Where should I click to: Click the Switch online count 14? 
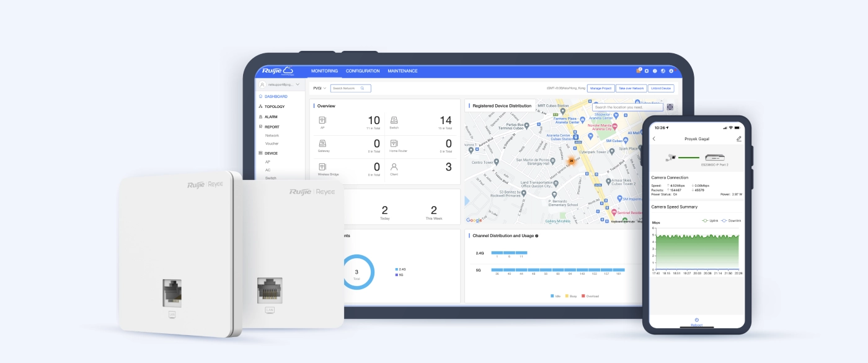pyautogui.click(x=446, y=120)
